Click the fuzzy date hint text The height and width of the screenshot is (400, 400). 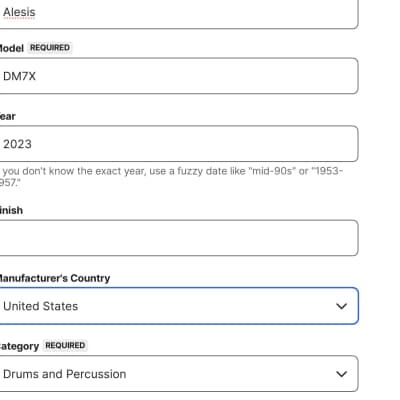[171, 177]
